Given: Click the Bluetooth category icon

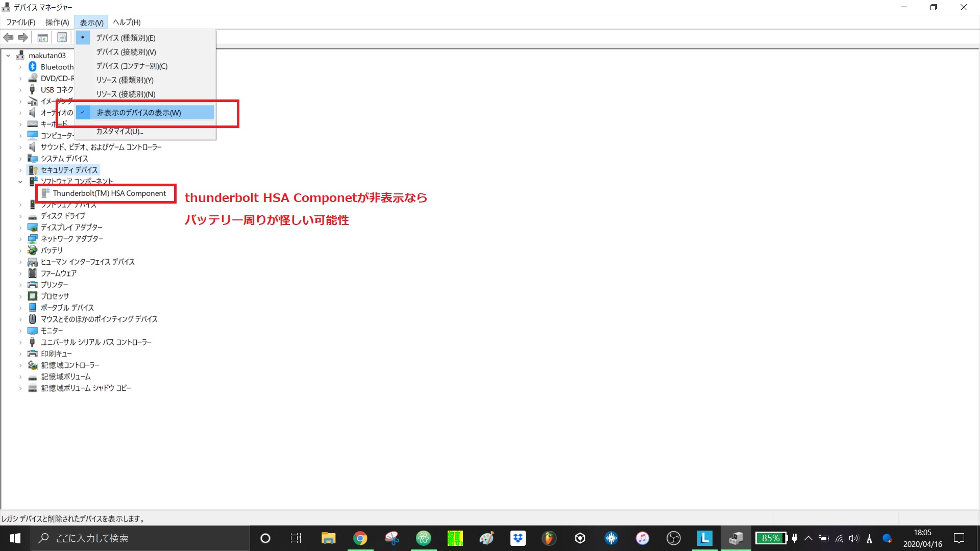Looking at the screenshot, I should tap(33, 67).
